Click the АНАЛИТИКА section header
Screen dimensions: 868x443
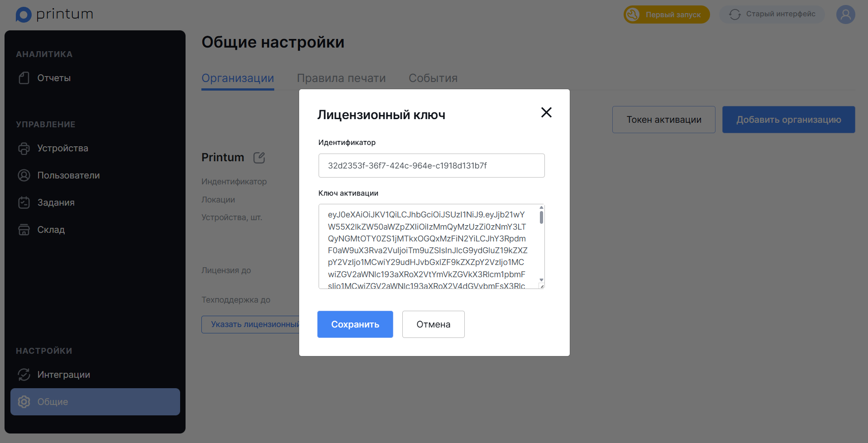pos(44,54)
